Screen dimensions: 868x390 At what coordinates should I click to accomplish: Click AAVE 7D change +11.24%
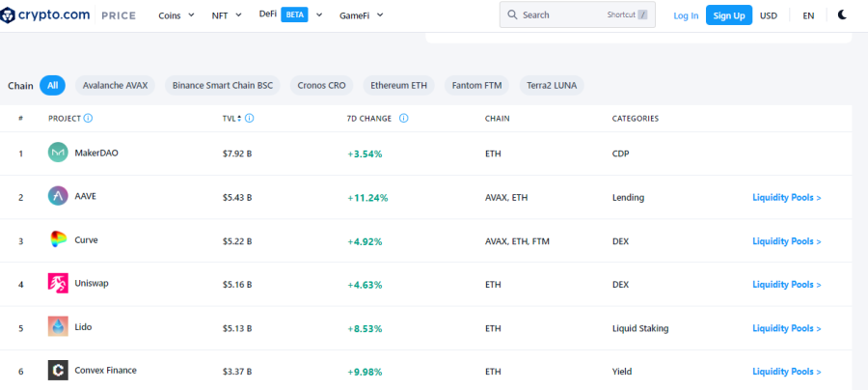coord(367,197)
